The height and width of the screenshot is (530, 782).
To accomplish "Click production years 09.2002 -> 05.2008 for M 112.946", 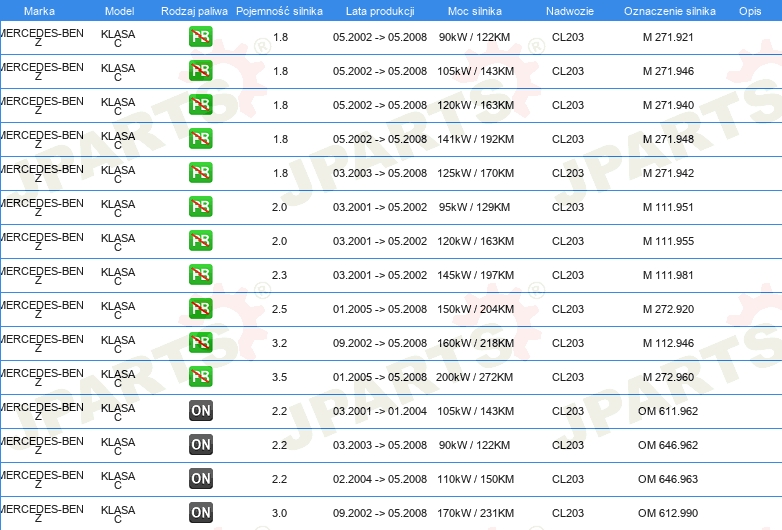I will [380, 343].
